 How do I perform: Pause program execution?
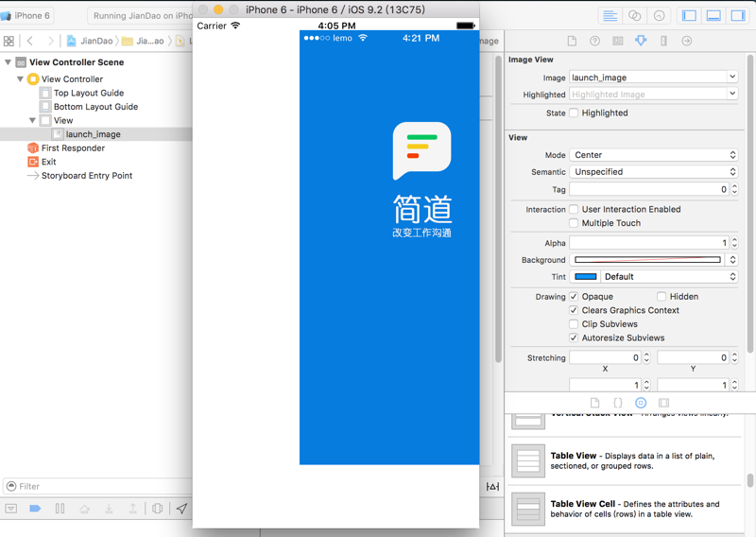point(60,509)
